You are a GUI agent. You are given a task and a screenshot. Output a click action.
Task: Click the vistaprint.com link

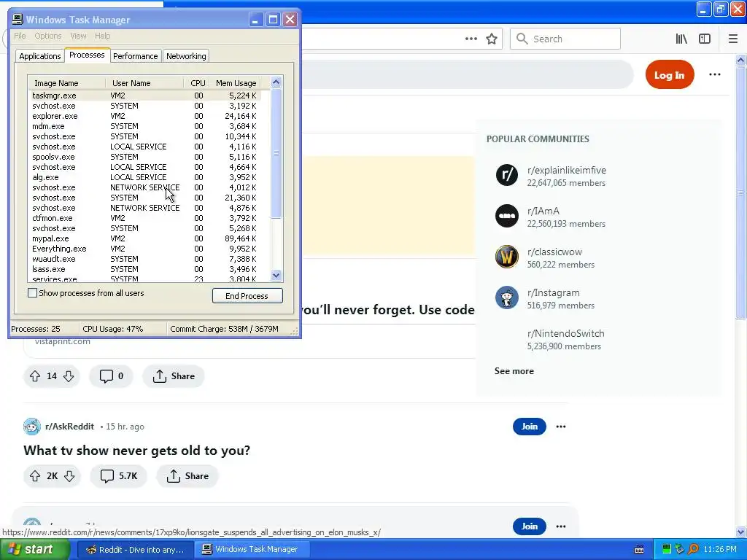(x=63, y=341)
